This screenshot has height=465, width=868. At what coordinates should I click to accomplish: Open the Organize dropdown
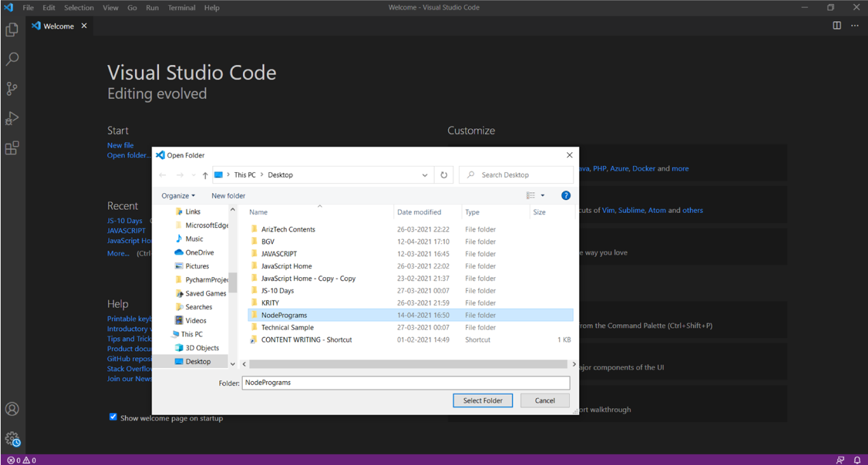178,195
